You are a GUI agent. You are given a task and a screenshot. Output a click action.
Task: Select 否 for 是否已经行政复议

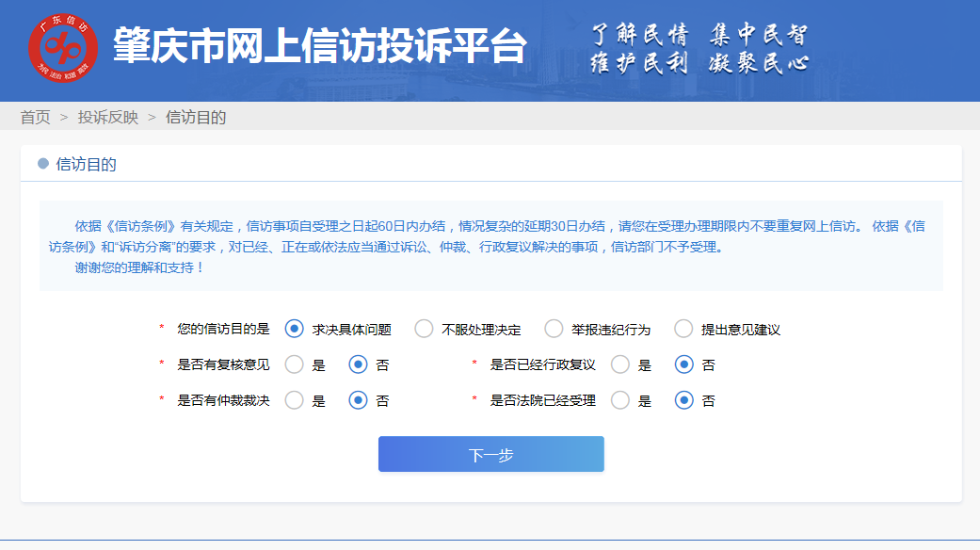pyautogui.click(x=683, y=364)
